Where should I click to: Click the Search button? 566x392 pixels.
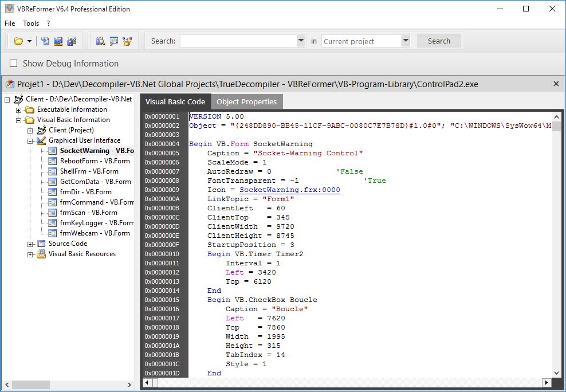point(439,41)
